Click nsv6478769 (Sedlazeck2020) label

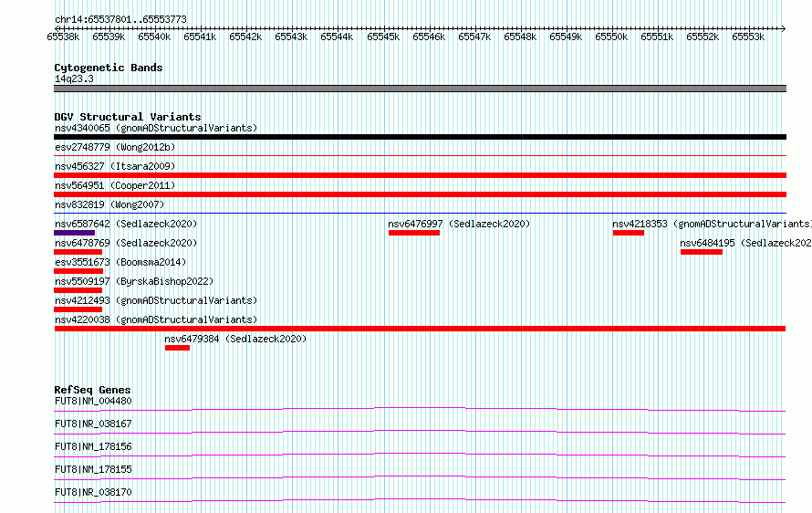pyautogui.click(x=126, y=243)
